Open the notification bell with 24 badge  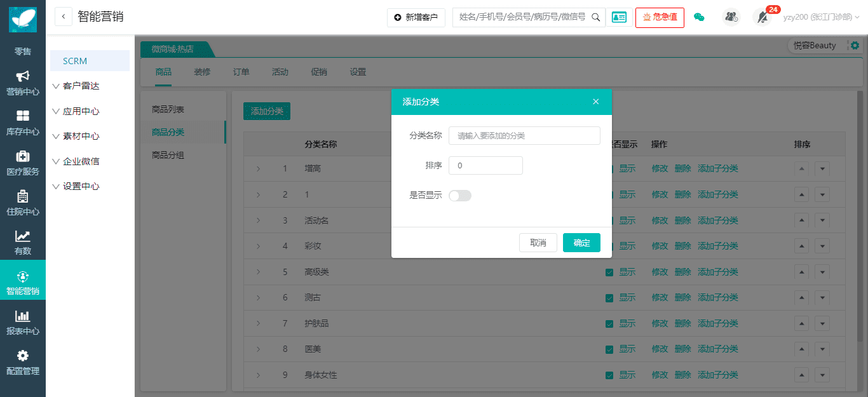tap(763, 17)
